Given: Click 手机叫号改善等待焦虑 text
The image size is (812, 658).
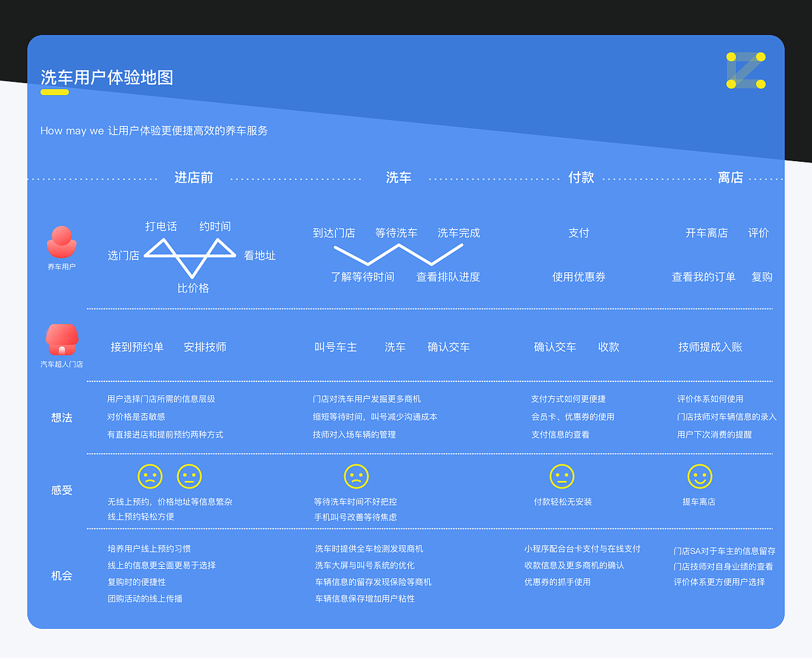Looking at the screenshot, I should (355, 517).
